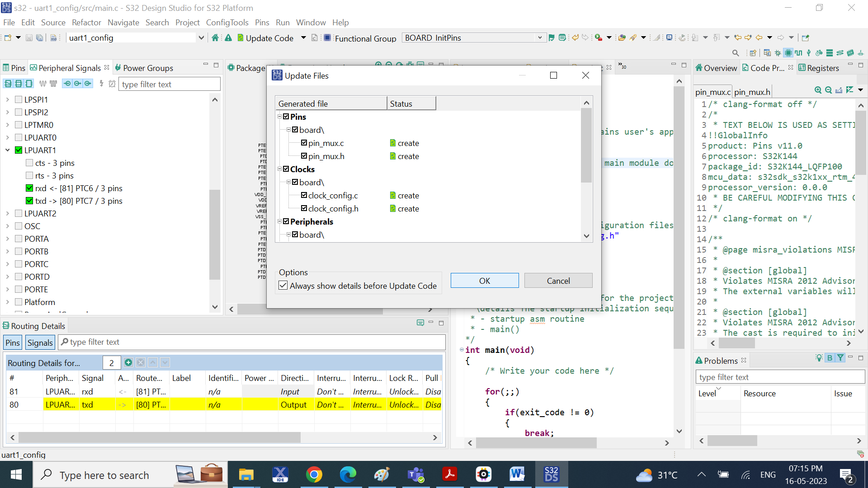
Task: Click the highlighted txd row in Routing Details
Action: point(90,405)
